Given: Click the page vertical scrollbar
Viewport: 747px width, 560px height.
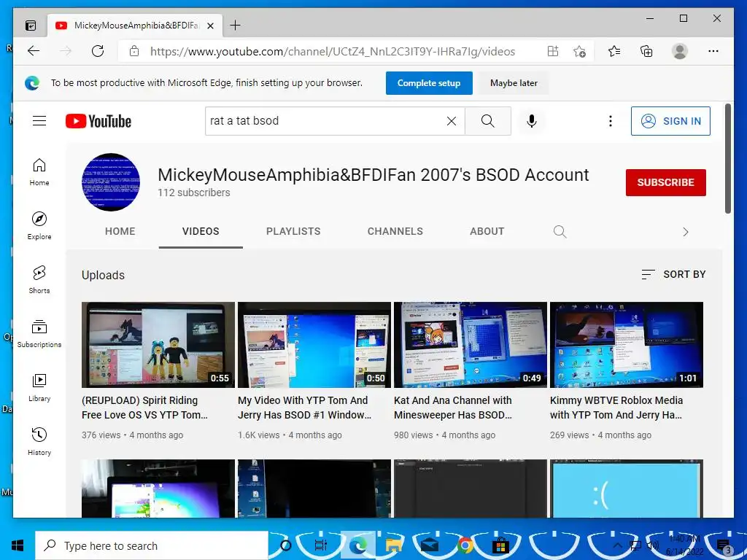Looking at the screenshot, I should click(x=728, y=158).
